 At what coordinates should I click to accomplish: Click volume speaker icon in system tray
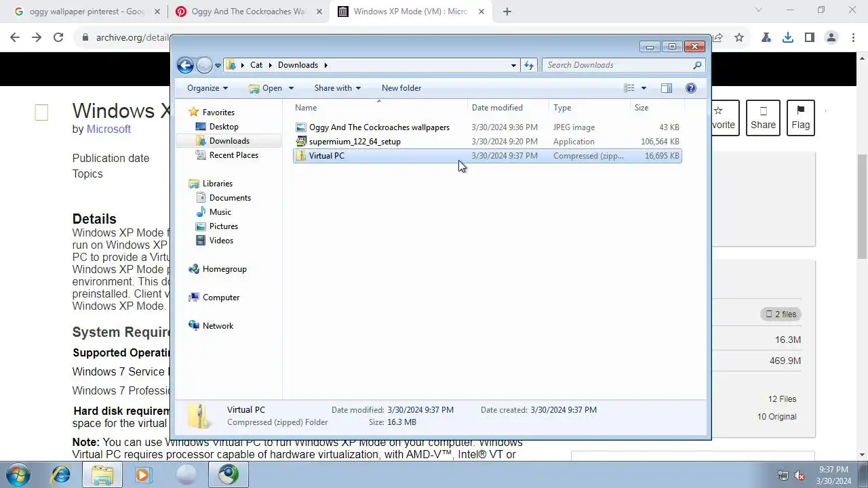pos(800,475)
